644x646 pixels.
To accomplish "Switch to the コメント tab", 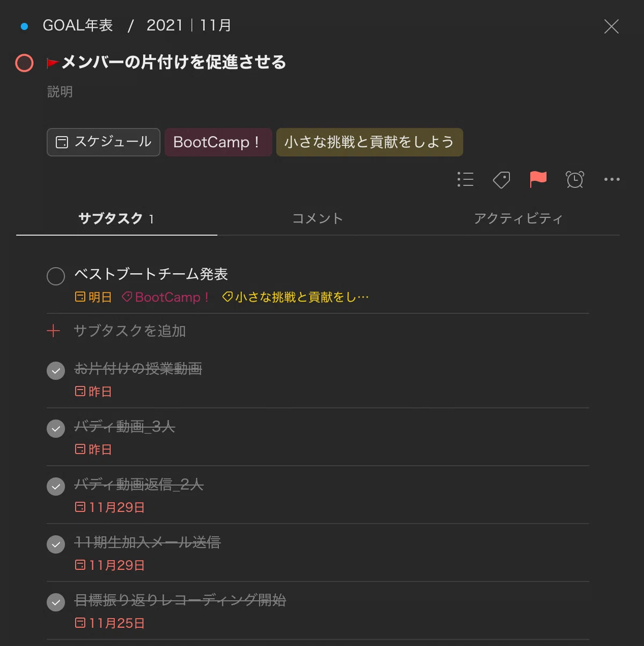I will (x=317, y=218).
